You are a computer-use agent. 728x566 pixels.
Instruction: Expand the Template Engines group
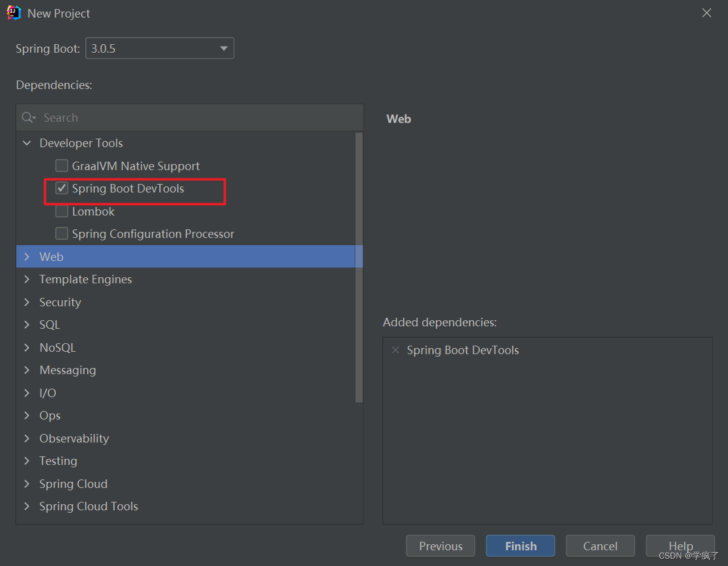pos(27,279)
